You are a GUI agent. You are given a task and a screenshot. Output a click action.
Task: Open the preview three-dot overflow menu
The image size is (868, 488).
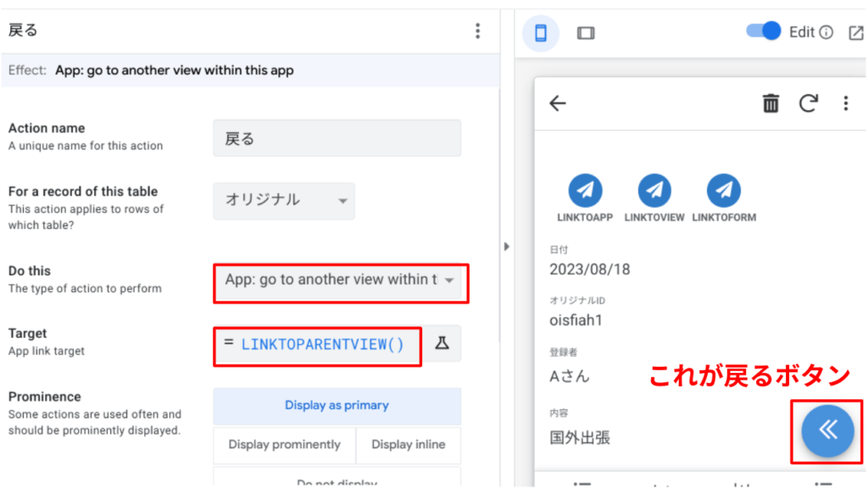click(x=845, y=103)
